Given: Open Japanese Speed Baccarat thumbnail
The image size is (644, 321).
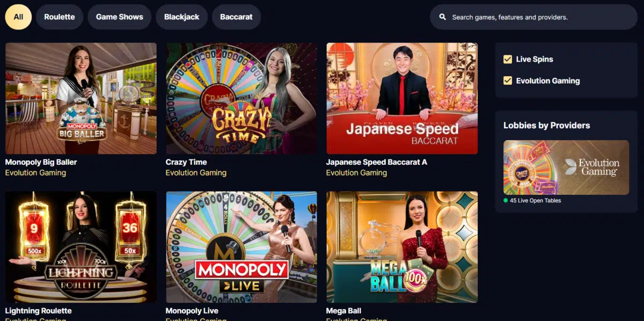Looking at the screenshot, I should click(x=402, y=99).
